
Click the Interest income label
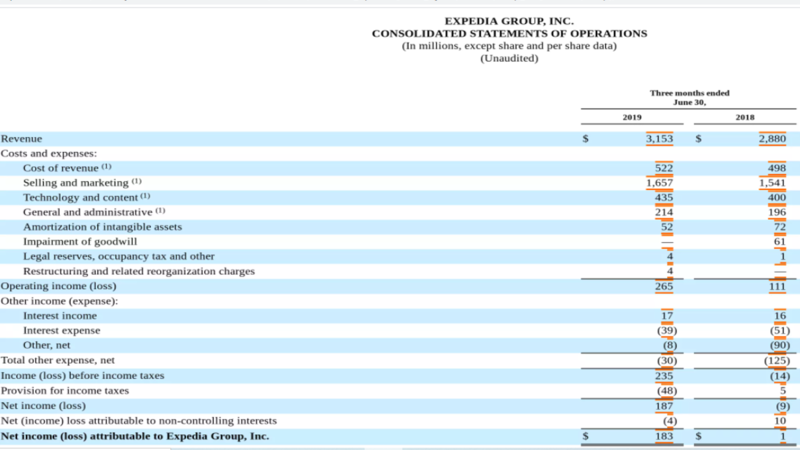point(60,316)
